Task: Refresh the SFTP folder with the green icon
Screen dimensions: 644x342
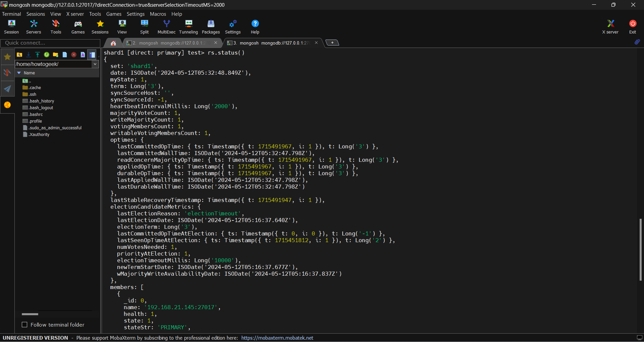Action: (x=47, y=55)
